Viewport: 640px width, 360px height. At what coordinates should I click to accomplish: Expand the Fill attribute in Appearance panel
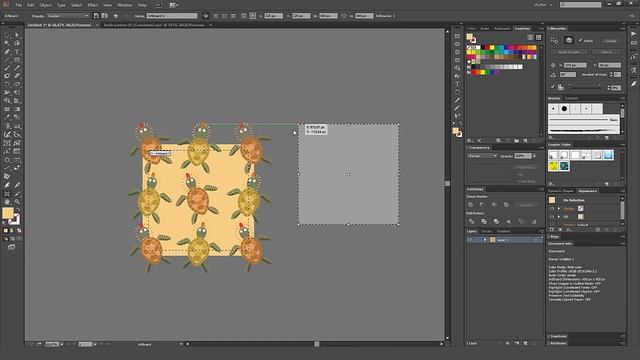(x=559, y=217)
